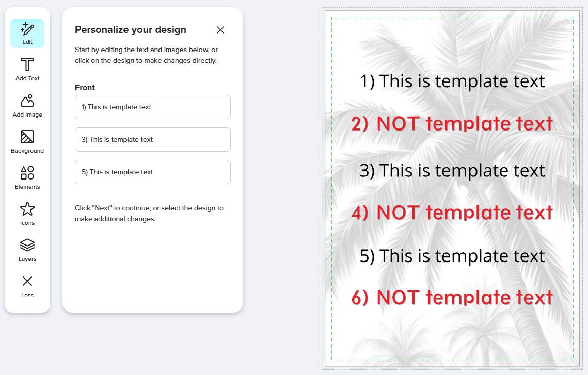
Task: Open the Add Text tool
Action: point(27,69)
